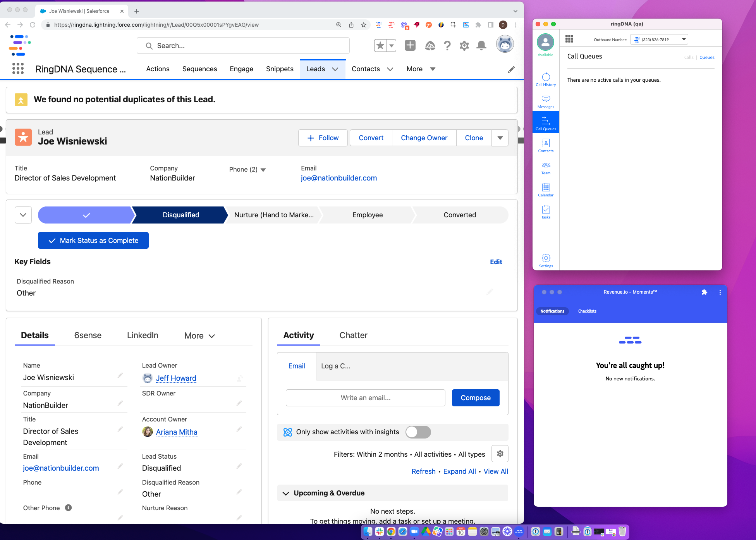The height and width of the screenshot is (540, 756).
Task: Open the Trailhead guidance icon
Action: pyautogui.click(x=430, y=46)
